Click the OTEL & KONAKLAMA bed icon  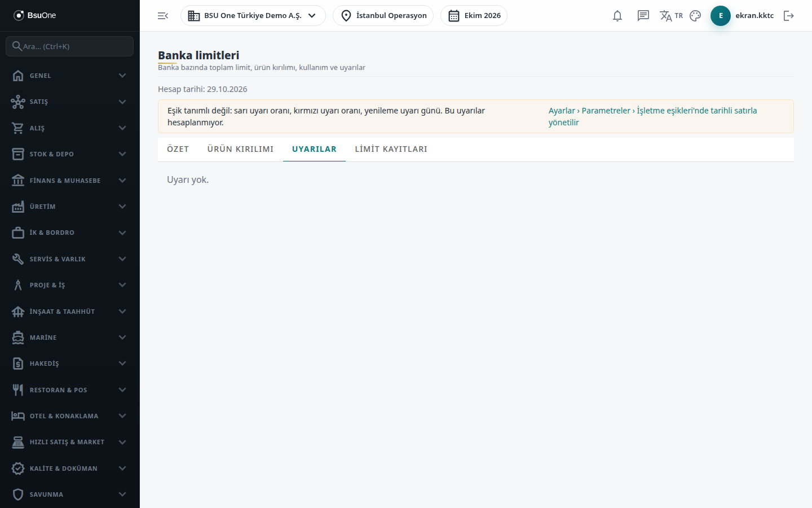tap(18, 416)
